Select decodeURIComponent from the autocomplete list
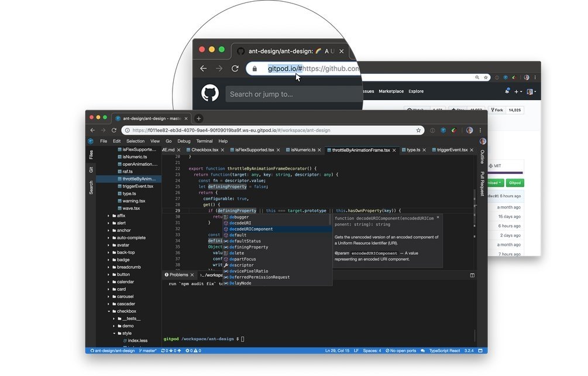 point(252,229)
